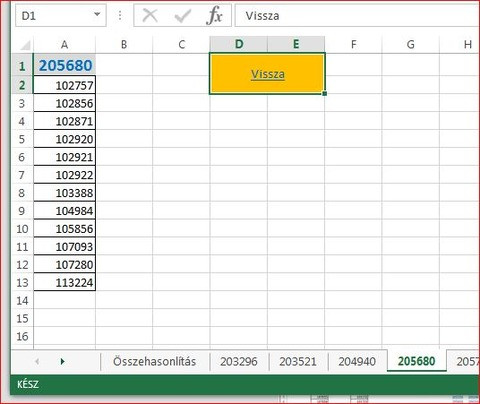Select column C header

coord(181,45)
